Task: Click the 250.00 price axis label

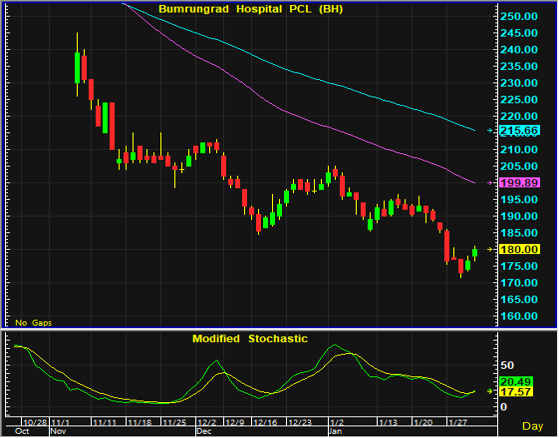Action: click(x=519, y=16)
